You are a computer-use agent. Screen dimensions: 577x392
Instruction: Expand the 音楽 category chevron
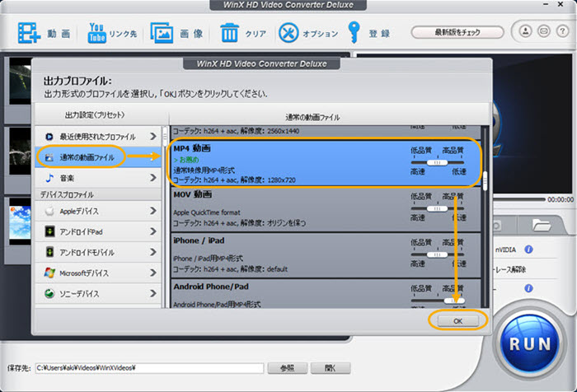click(x=153, y=178)
